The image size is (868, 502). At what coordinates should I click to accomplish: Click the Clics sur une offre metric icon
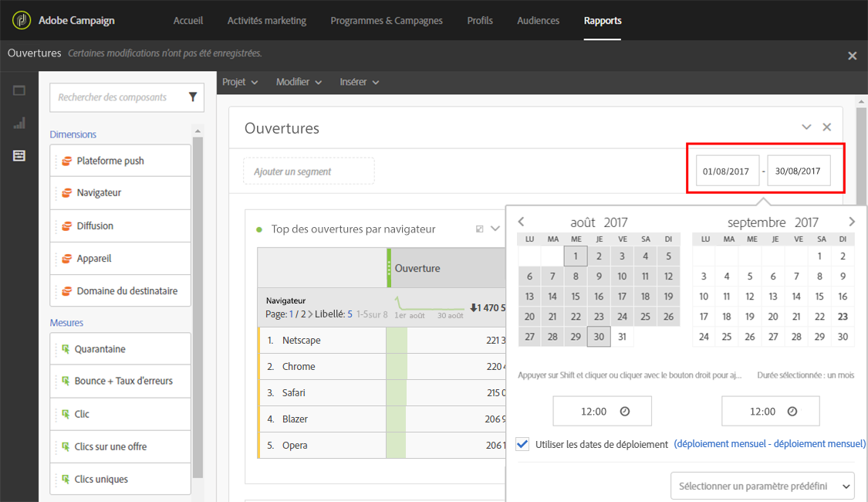point(66,446)
